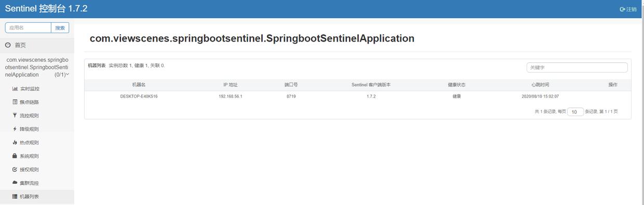Select machine name DESKTOP-E40K516
Screen dimensions: 644x205
tap(139, 97)
